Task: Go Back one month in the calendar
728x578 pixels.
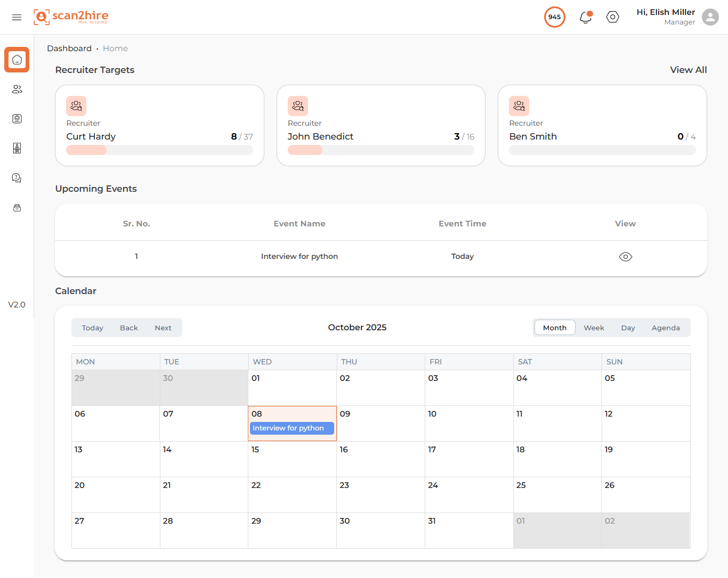Action: [129, 328]
